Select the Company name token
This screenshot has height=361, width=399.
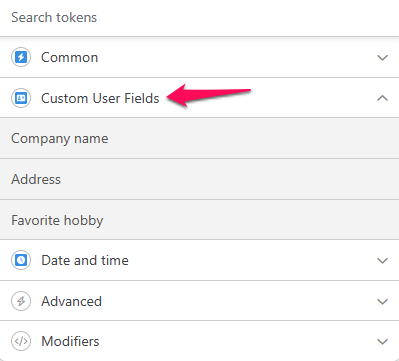(x=199, y=138)
